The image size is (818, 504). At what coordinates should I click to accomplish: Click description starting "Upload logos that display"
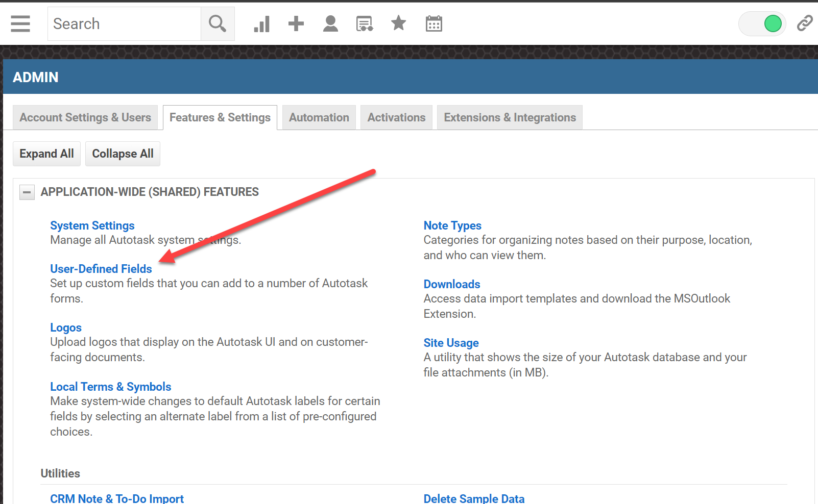(209, 349)
